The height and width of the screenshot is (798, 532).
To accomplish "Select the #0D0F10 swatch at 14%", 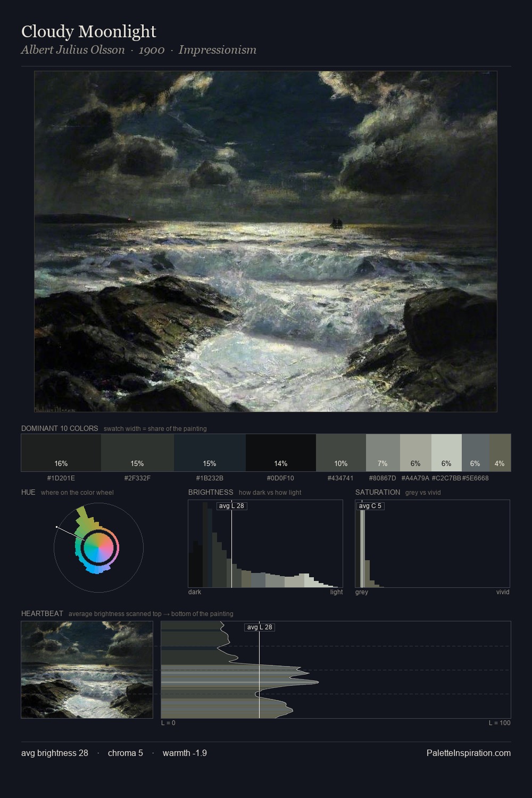I will (281, 453).
